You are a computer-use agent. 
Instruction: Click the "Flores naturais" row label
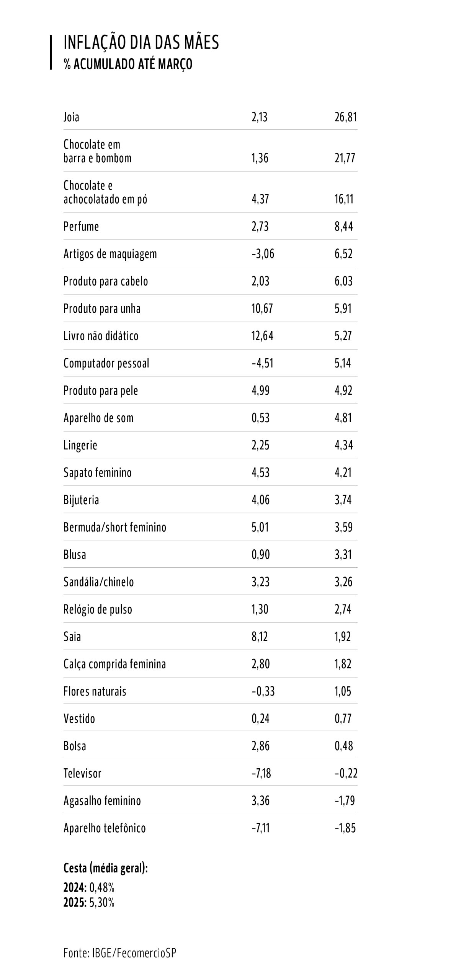[95, 691]
